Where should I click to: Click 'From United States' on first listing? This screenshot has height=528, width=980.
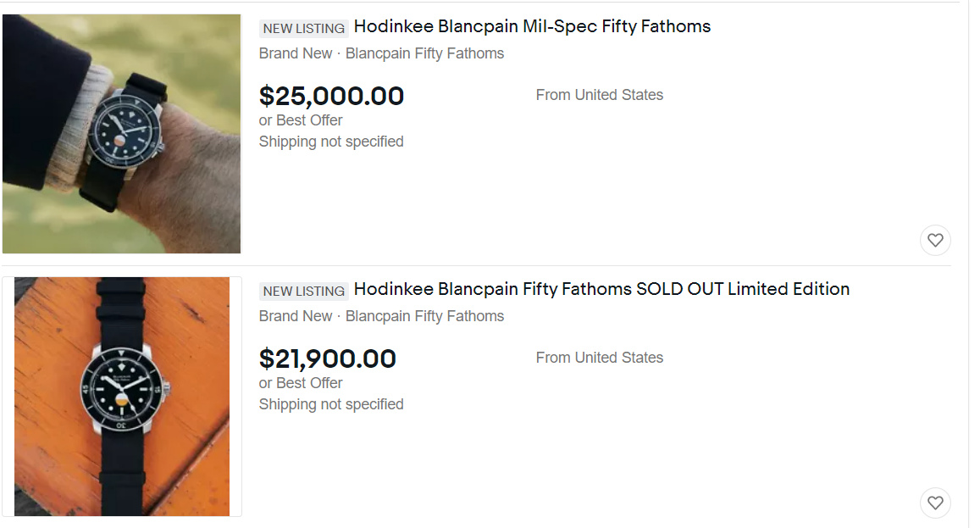click(x=600, y=95)
